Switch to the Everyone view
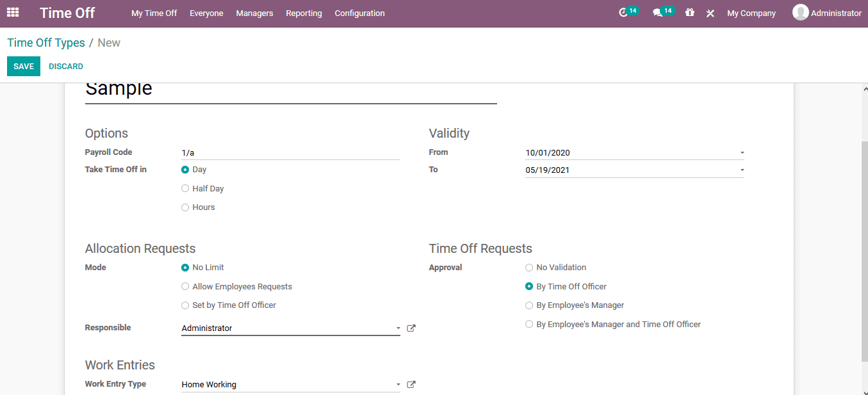The height and width of the screenshot is (395, 868). (x=206, y=13)
